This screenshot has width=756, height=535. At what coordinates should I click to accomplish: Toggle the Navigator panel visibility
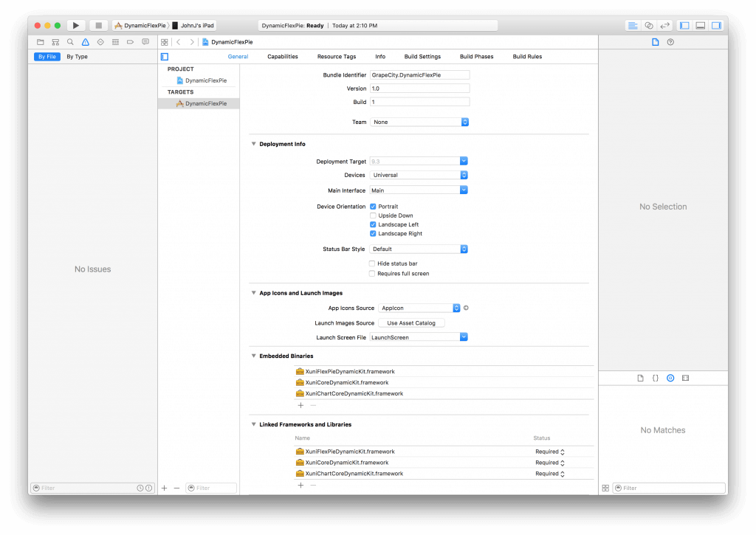(x=684, y=26)
